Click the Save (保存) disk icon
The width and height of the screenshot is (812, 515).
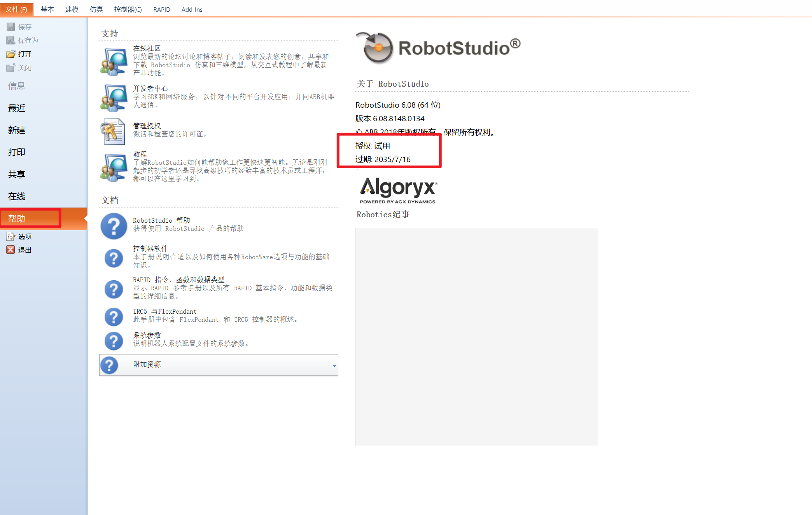[x=11, y=27]
